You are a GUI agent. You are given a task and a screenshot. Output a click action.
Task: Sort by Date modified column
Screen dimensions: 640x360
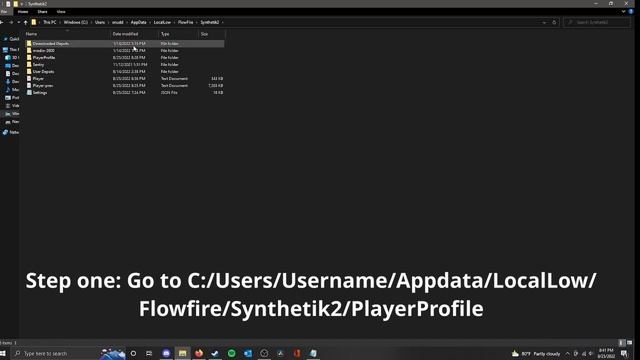click(125, 34)
